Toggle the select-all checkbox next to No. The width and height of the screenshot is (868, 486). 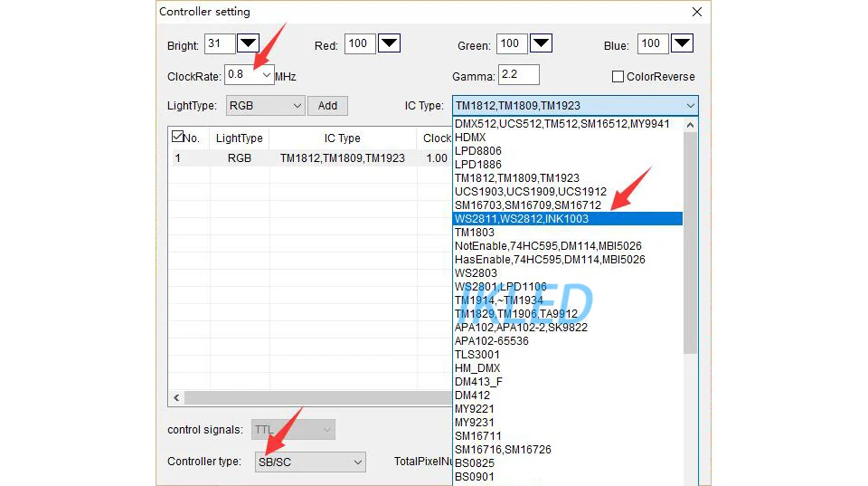(x=177, y=137)
